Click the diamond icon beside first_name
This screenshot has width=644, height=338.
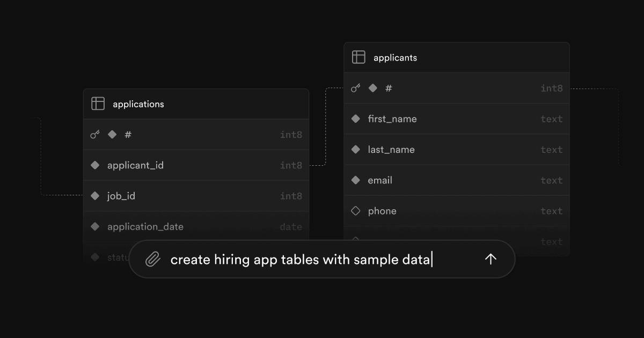[355, 119]
